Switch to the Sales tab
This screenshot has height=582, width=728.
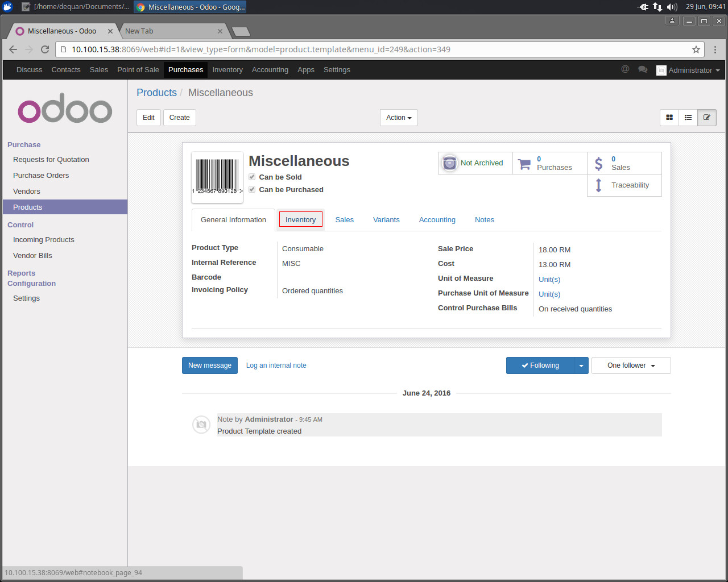pyautogui.click(x=344, y=220)
